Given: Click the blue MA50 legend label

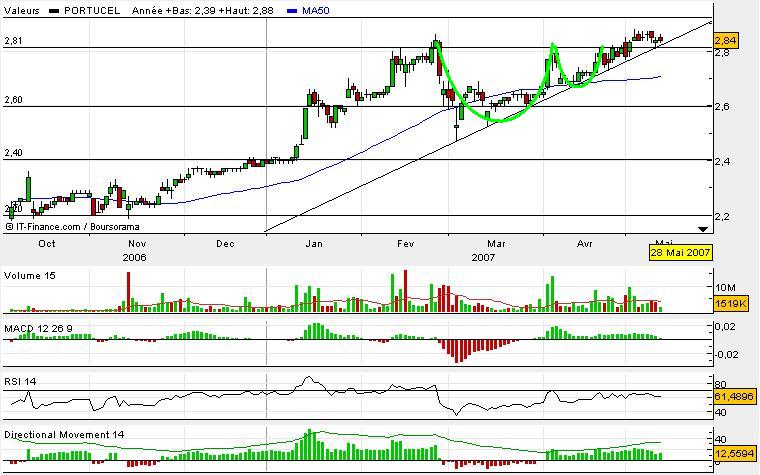Looking at the screenshot, I should pyautogui.click(x=316, y=10).
